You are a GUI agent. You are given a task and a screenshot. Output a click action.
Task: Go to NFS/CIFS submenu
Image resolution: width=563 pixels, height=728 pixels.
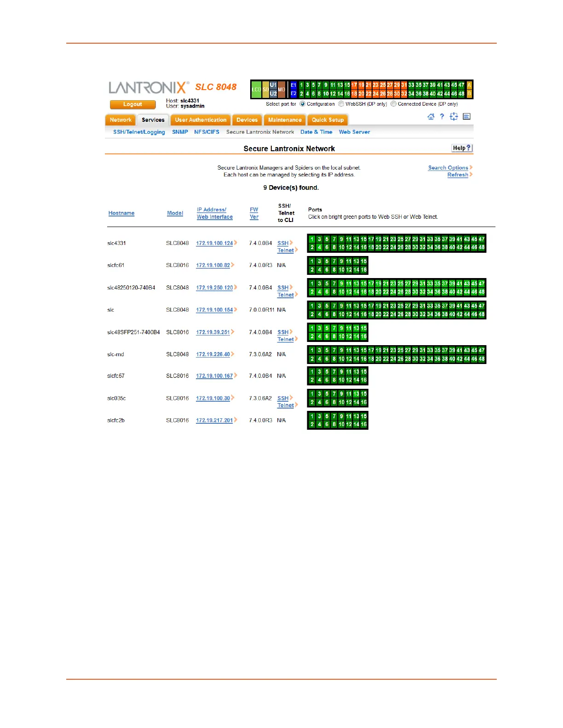[207, 132]
